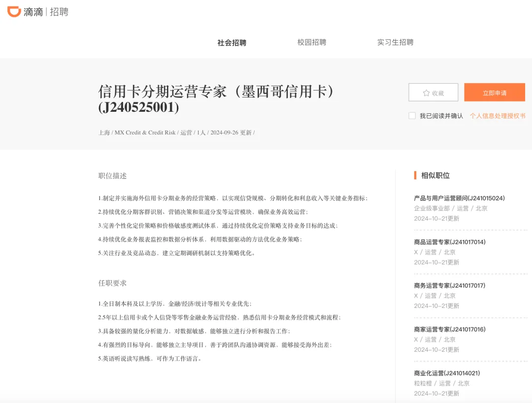Click the 立即申请 apply button
This screenshot has height=403, width=532.
click(x=494, y=92)
